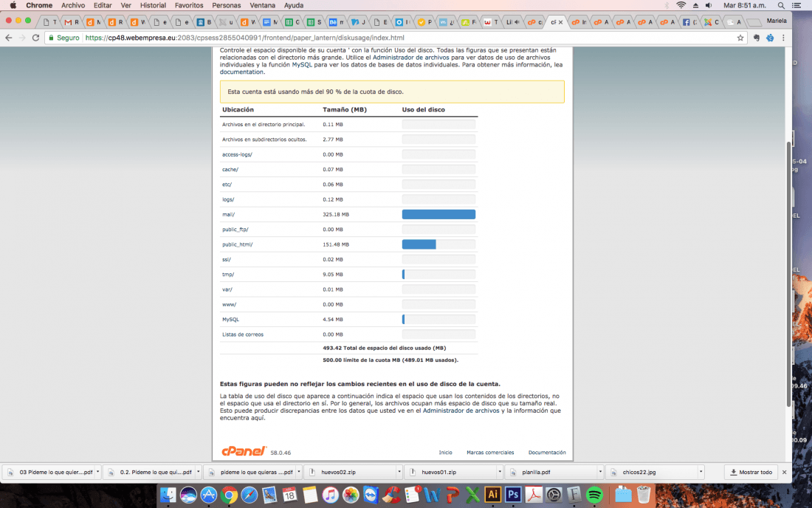The height and width of the screenshot is (508, 812).
Task: Click the cPanel logo in the footer
Action: [x=244, y=451]
